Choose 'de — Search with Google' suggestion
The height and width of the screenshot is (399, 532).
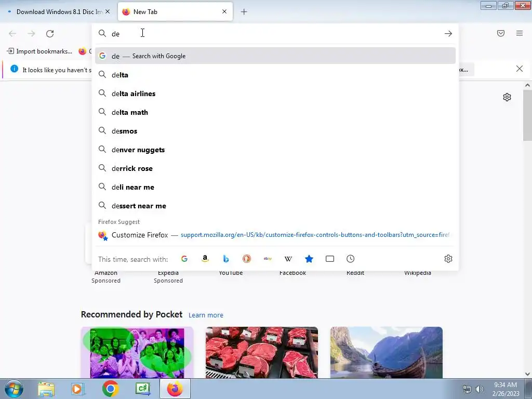click(275, 56)
